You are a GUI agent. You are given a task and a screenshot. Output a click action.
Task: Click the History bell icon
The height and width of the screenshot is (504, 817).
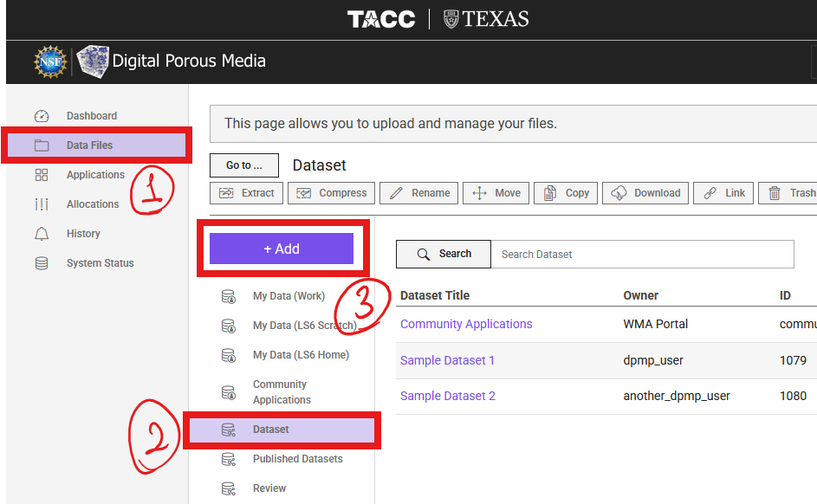pyautogui.click(x=42, y=234)
